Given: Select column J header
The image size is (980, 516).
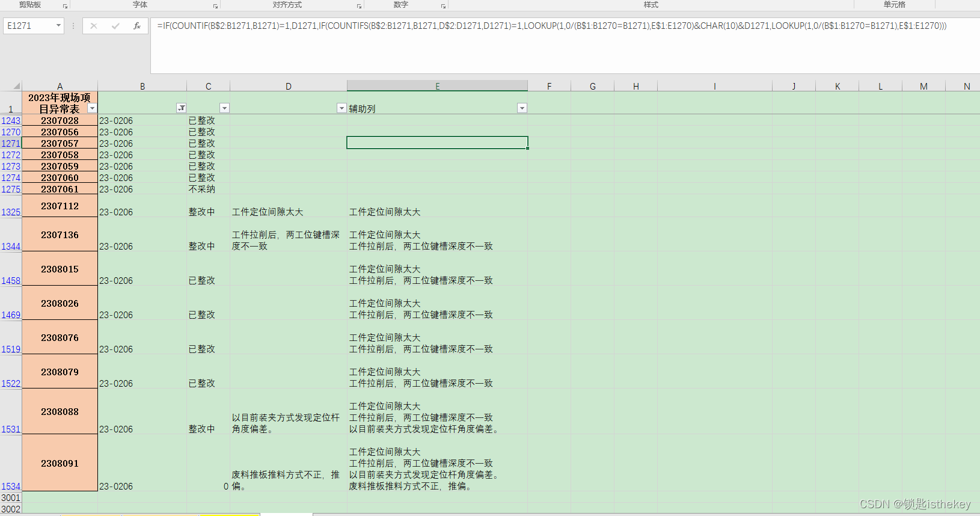Looking at the screenshot, I should coord(794,86).
